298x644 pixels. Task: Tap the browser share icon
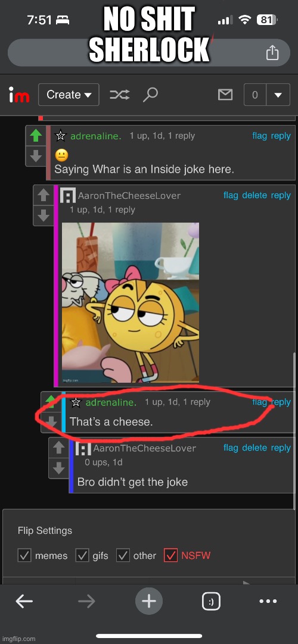point(272,53)
